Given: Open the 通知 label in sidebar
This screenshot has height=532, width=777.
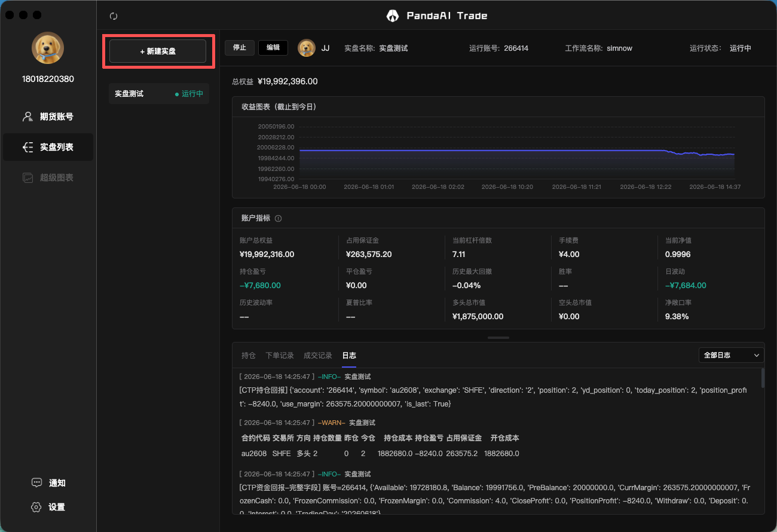Looking at the screenshot, I should 57,483.
